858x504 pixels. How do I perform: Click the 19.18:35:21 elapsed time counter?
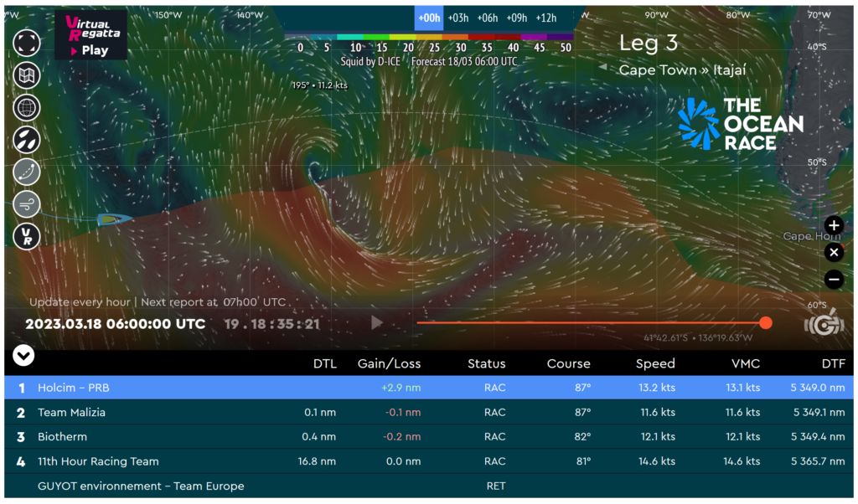(x=272, y=324)
